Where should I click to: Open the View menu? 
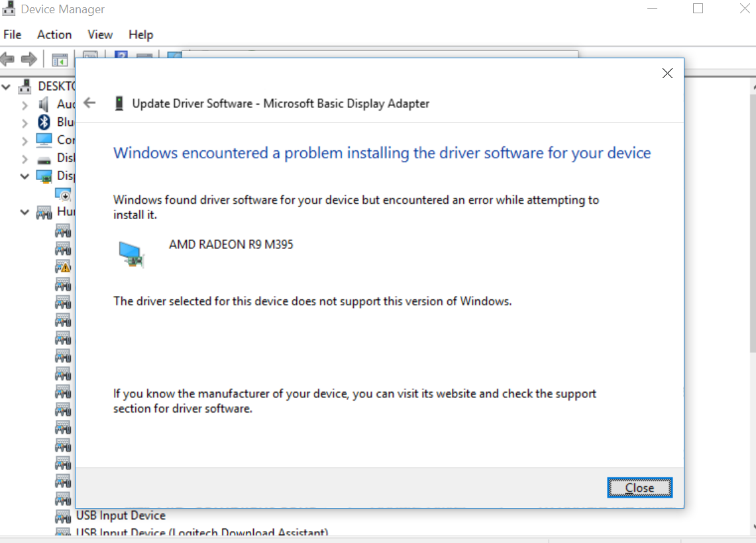(x=100, y=34)
